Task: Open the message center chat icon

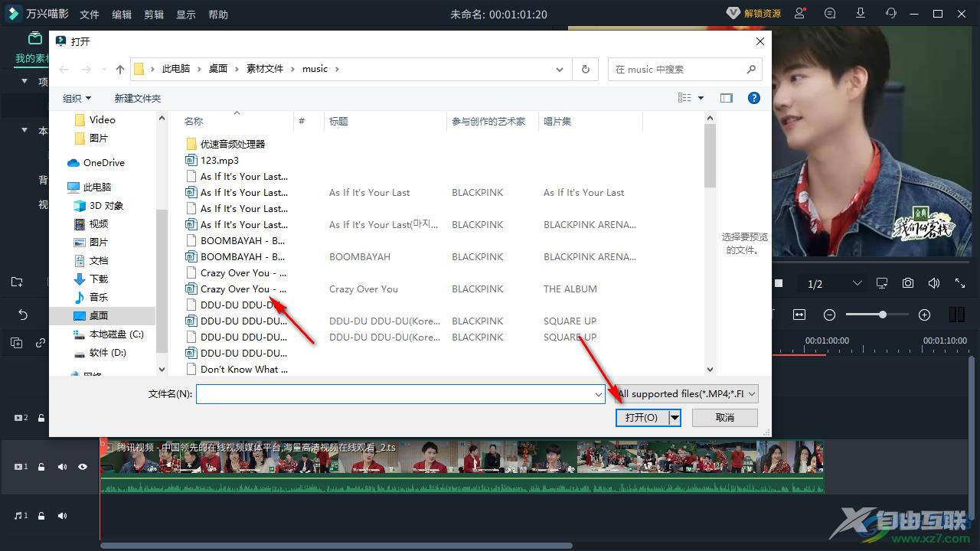Action: (x=830, y=14)
